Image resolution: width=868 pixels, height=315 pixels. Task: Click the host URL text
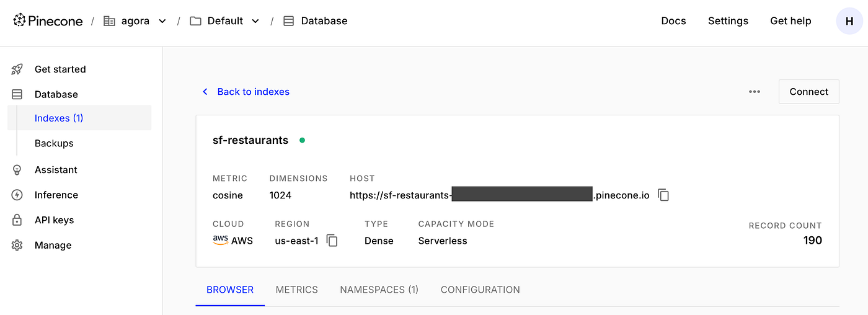[500, 195]
